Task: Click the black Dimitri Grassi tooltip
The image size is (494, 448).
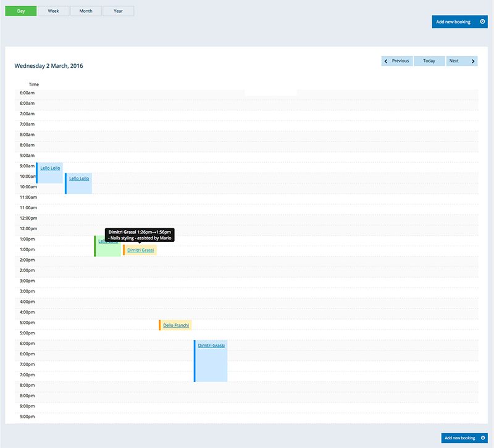Action: 140,234
